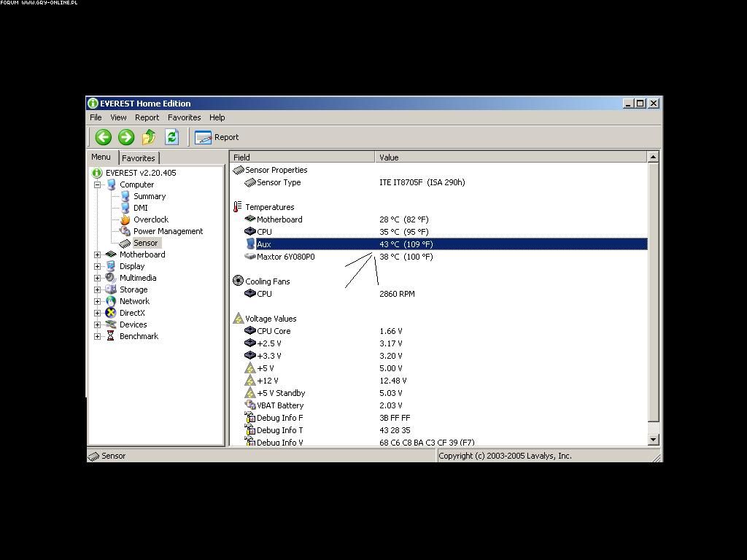Click the Power Management tree icon
Screen dimensions: 747x560
(125, 231)
